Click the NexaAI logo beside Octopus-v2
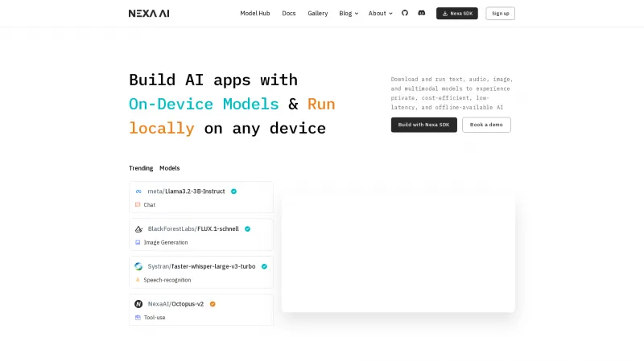This screenshot has height=362, width=644. coord(138,304)
